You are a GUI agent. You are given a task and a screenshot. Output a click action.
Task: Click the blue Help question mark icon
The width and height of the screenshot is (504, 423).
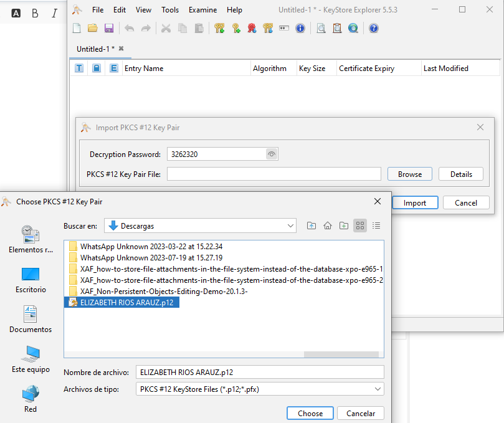pos(374,28)
